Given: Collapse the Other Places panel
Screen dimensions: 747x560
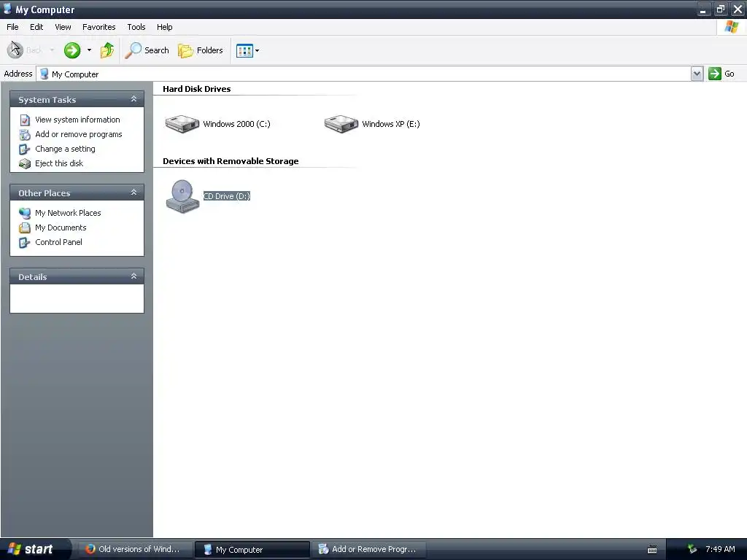Looking at the screenshot, I should pos(134,192).
